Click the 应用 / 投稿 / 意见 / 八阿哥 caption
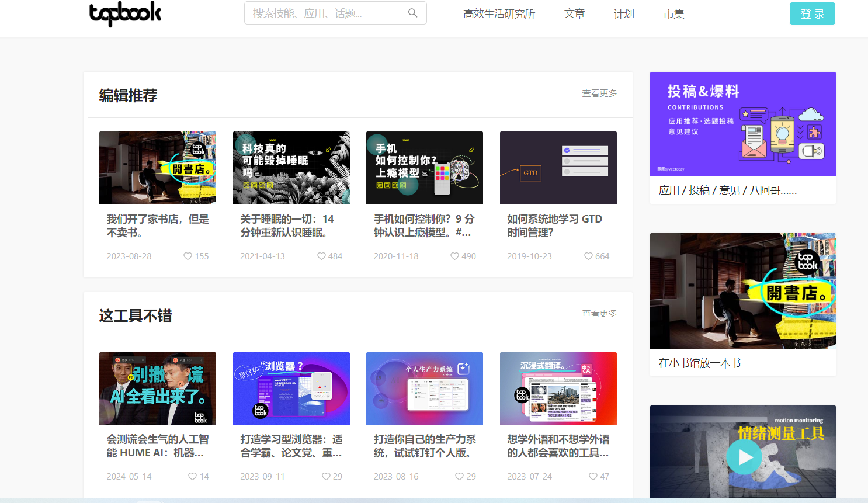Image resolution: width=868 pixels, height=503 pixels. click(728, 190)
